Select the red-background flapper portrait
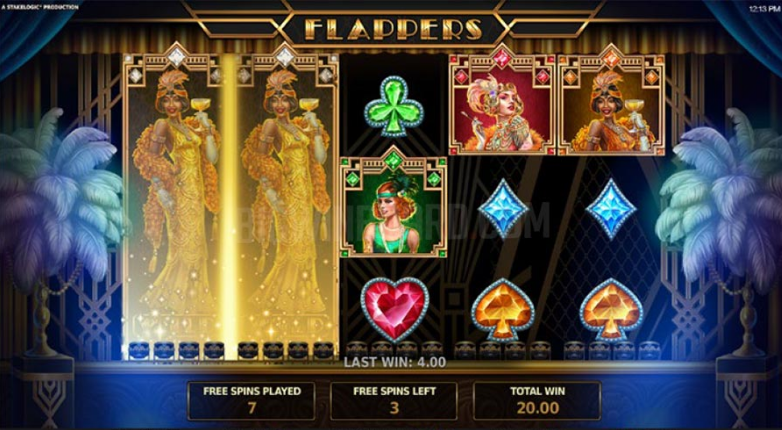782x430 pixels. point(502,100)
